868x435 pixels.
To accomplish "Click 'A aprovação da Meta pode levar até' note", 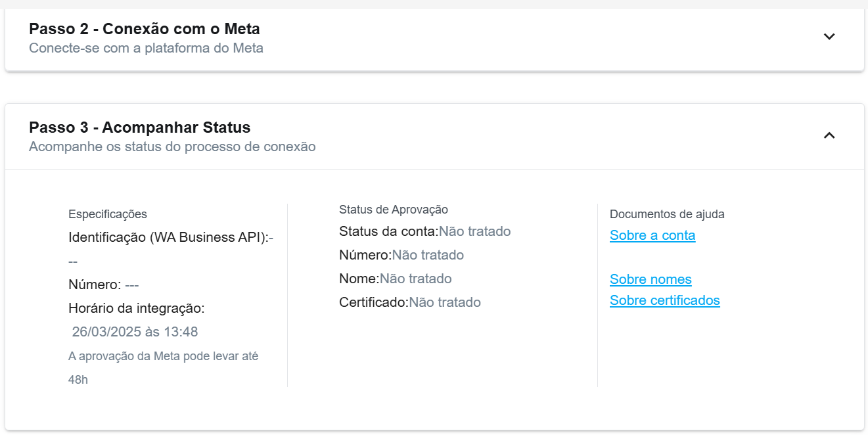I will (x=164, y=356).
